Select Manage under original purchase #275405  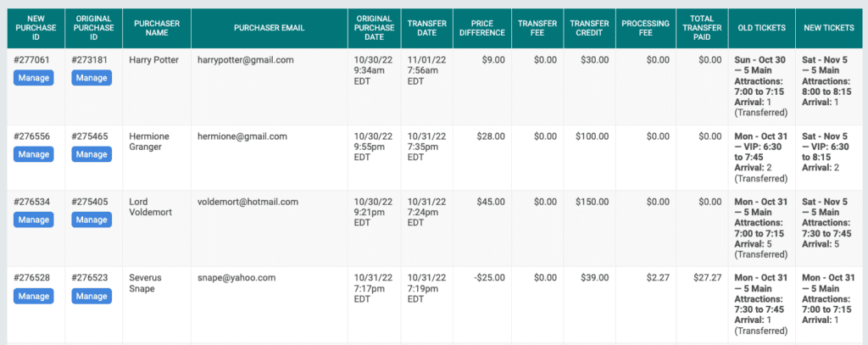tap(92, 220)
